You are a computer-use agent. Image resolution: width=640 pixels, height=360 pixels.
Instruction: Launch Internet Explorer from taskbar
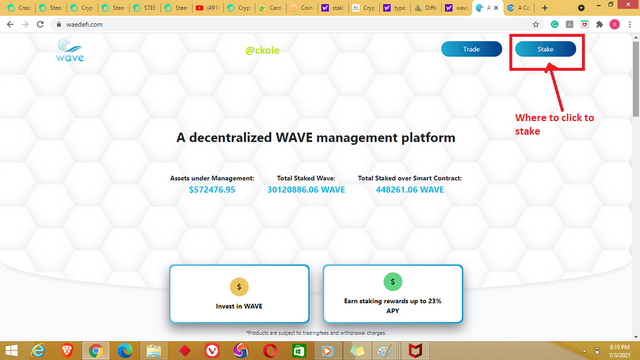click(x=38, y=351)
